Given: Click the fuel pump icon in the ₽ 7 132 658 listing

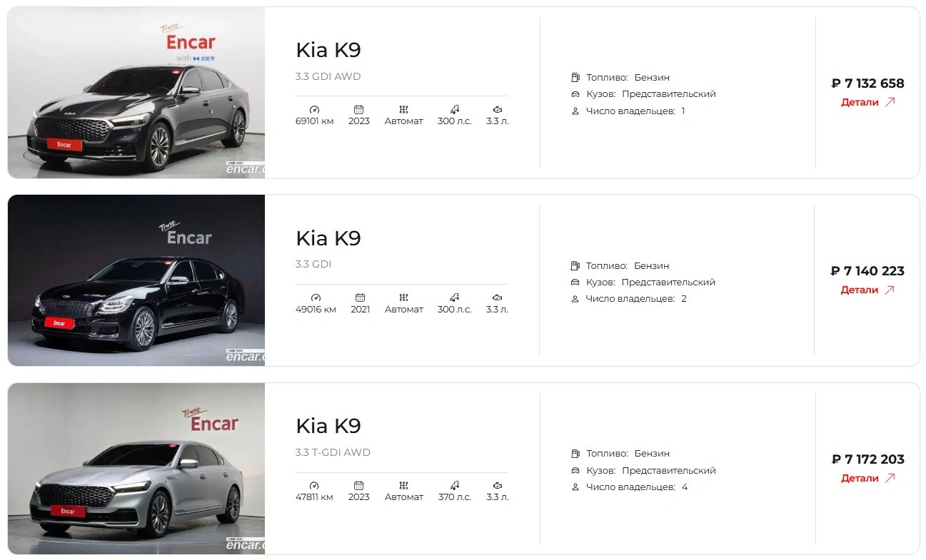Looking at the screenshot, I should coord(575,77).
